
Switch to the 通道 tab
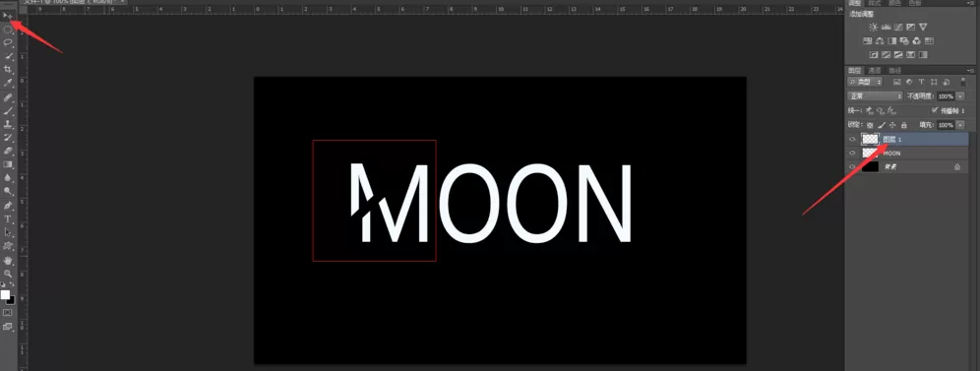tap(875, 71)
